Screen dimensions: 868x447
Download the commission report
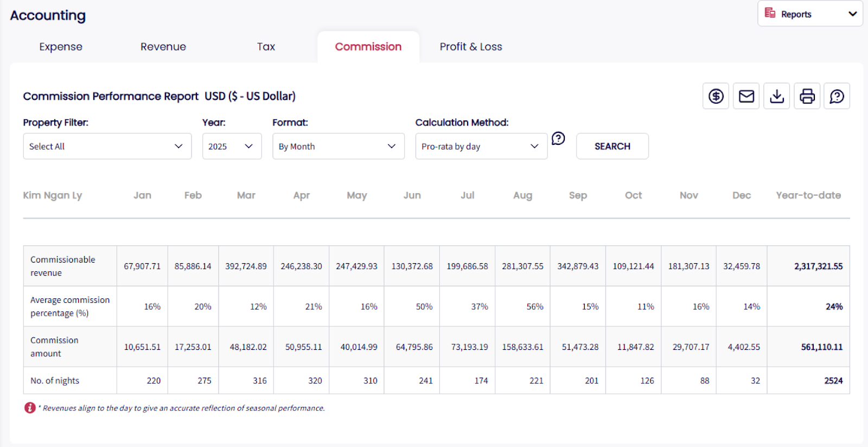pos(777,96)
